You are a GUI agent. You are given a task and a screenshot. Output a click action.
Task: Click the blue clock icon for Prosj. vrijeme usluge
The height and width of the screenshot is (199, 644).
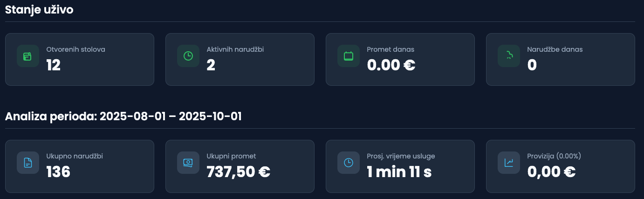(x=348, y=163)
